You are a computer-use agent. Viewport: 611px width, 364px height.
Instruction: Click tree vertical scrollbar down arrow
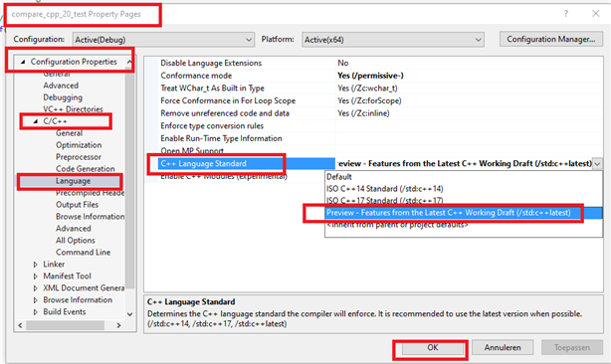pyautogui.click(x=130, y=314)
